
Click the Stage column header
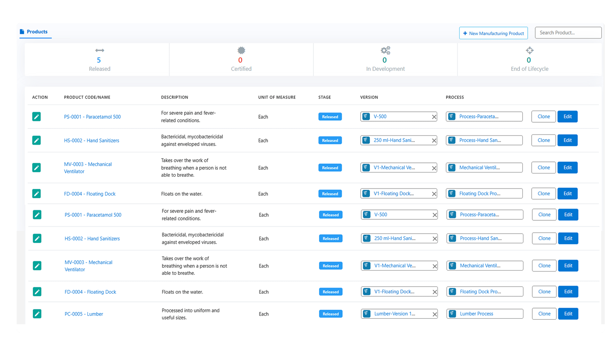click(x=324, y=97)
